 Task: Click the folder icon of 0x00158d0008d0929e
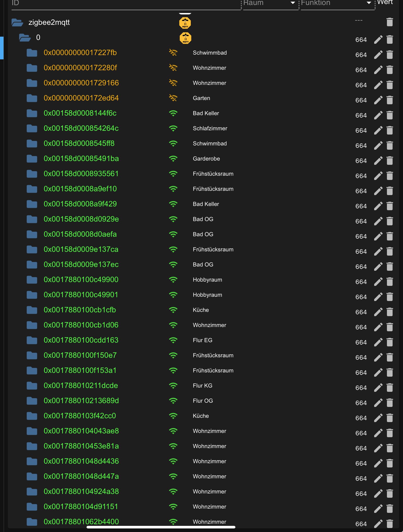(32, 219)
